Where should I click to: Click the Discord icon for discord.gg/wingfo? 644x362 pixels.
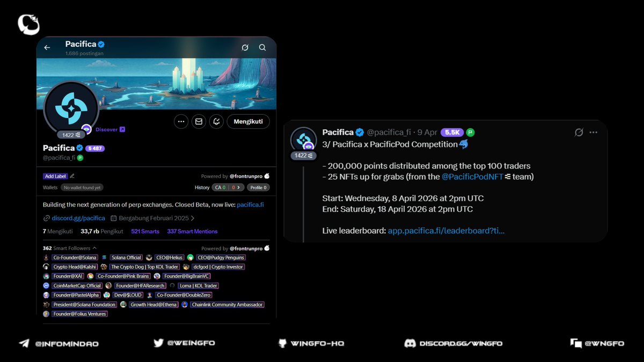411,343
